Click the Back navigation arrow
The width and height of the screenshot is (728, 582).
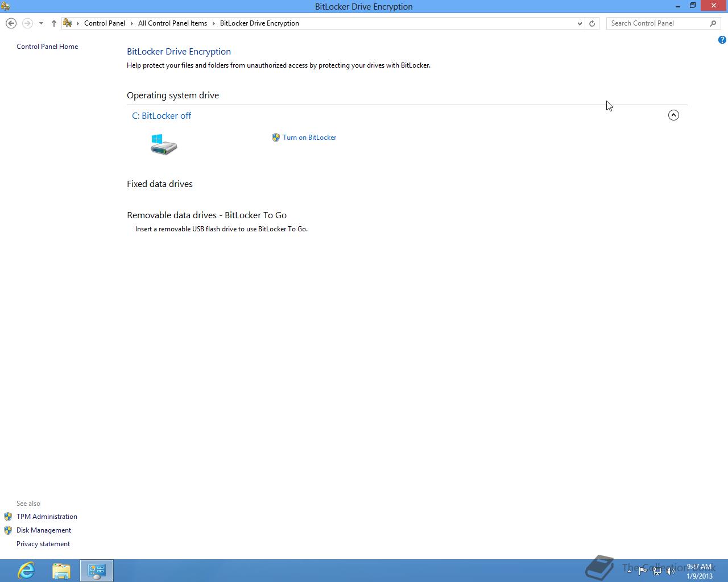pyautogui.click(x=11, y=23)
